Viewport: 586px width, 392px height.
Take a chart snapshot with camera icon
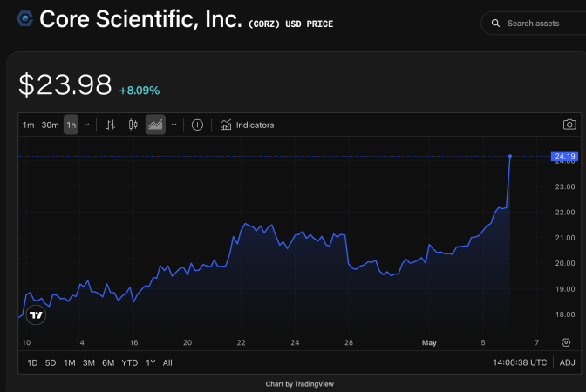pos(569,125)
